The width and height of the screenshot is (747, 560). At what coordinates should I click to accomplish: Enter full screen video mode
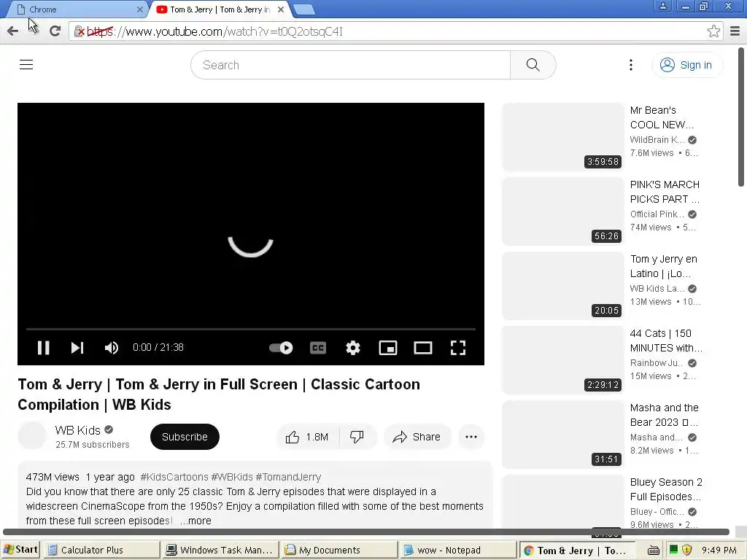click(x=458, y=348)
